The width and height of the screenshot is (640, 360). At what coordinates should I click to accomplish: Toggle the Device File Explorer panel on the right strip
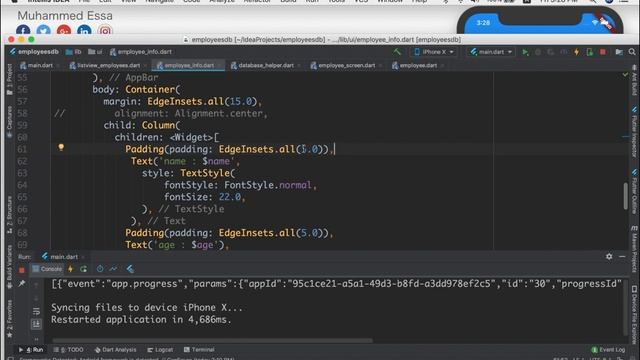(635, 315)
